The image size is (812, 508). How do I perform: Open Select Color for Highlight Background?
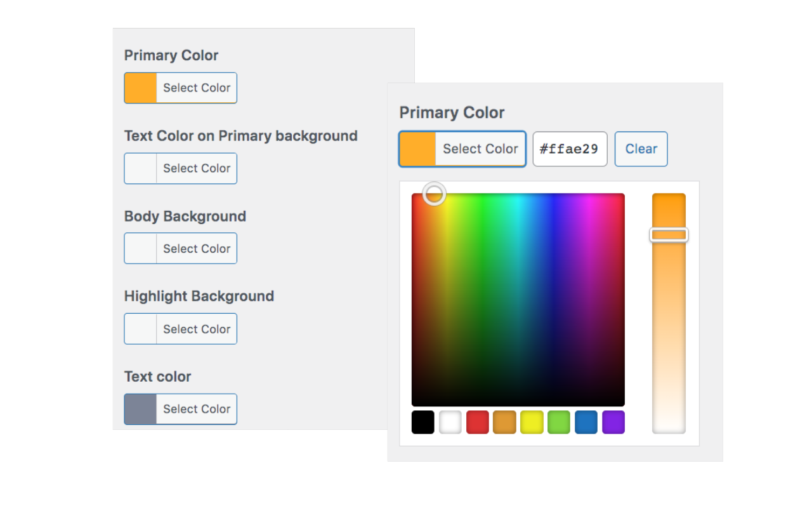point(181,329)
